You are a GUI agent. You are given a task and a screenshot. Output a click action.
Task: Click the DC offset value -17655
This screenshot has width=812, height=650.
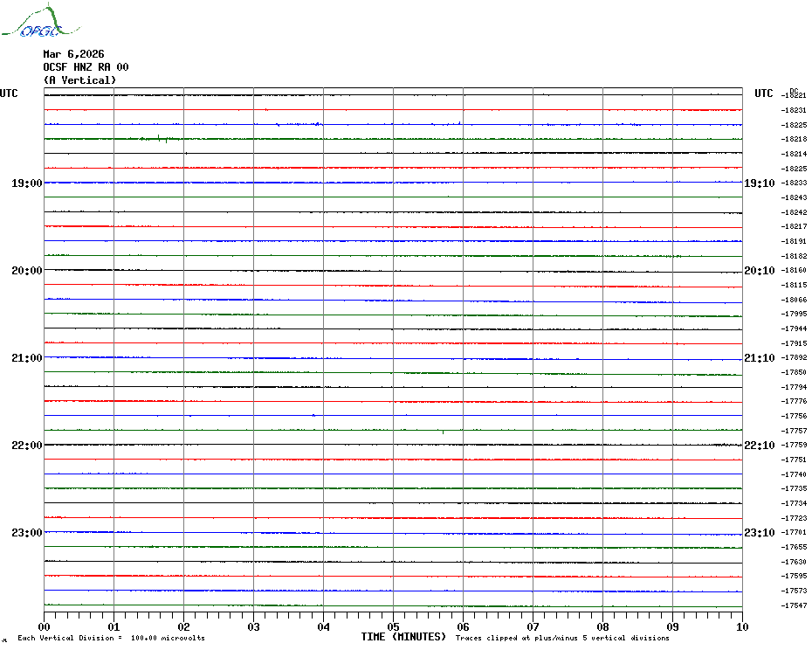pyautogui.click(x=794, y=548)
